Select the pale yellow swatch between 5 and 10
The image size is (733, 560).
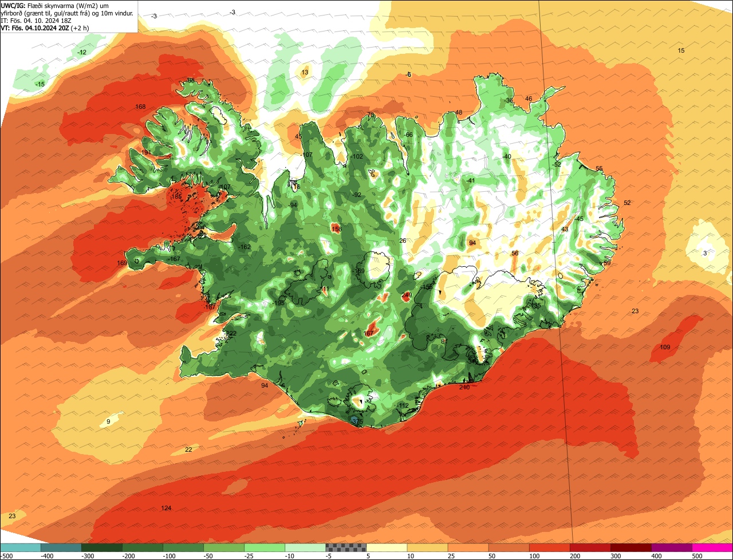pos(387,547)
